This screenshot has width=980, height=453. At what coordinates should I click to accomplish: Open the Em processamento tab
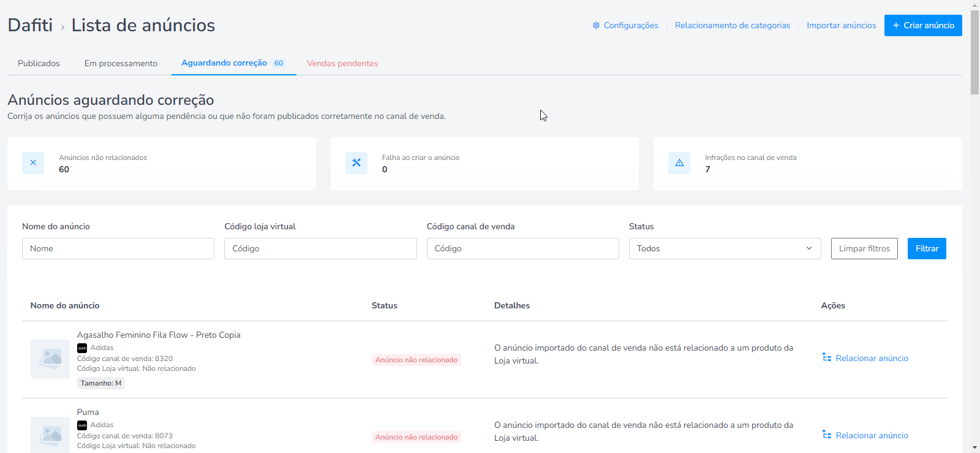[x=121, y=63]
